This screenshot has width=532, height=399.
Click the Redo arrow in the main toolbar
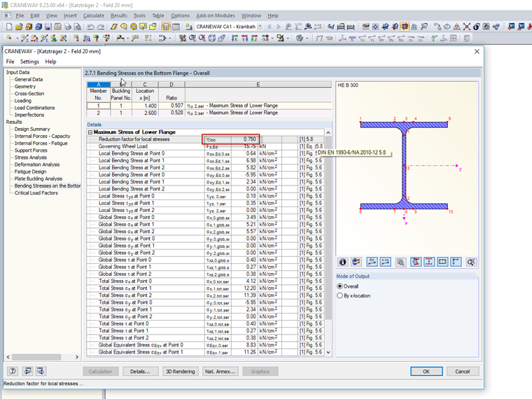coord(101,27)
